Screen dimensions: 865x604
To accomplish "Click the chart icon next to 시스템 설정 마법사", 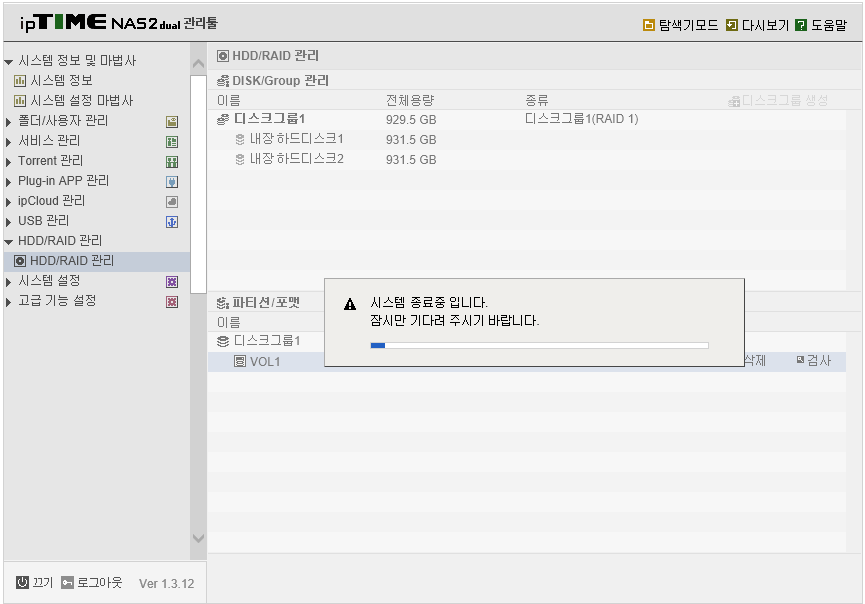I will coord(20,101).
